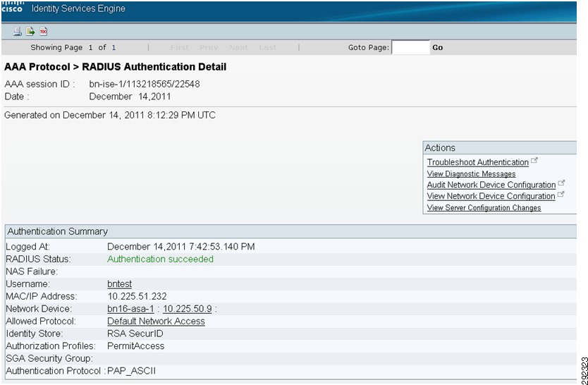Click the export report icon
Viewport: 588px width, 385px height.
click(x=30, y=32)
